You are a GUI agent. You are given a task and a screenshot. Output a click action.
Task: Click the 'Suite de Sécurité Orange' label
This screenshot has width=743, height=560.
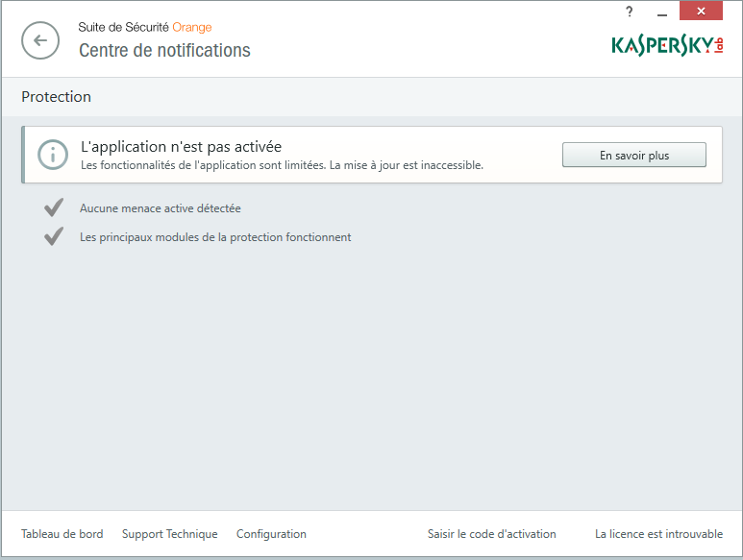click(x=145, y=27)
